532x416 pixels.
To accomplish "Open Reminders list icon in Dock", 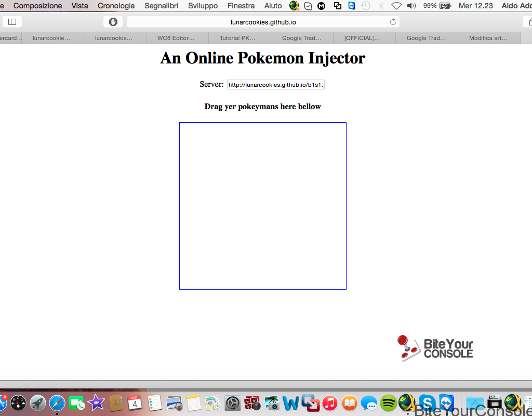I will coord(155,404).
